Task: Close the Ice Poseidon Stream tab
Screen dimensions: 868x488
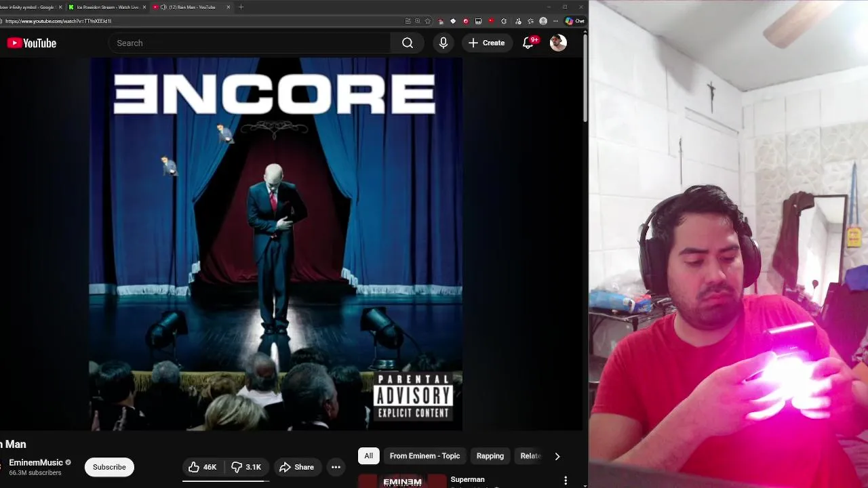Action: [x=144, y=7]
